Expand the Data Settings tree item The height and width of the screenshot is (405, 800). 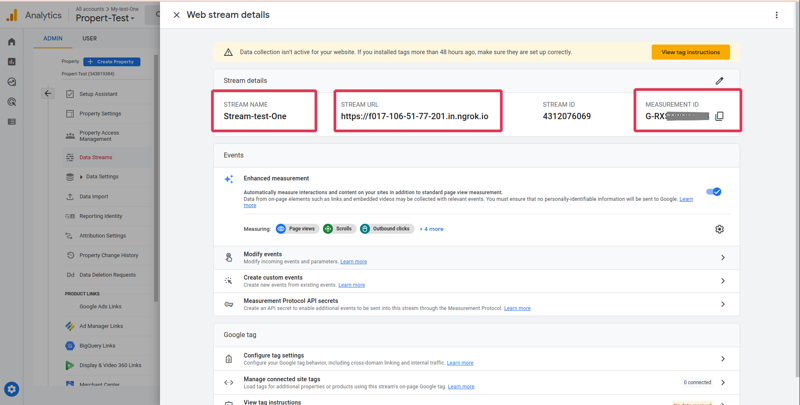[x=81, y=177]
